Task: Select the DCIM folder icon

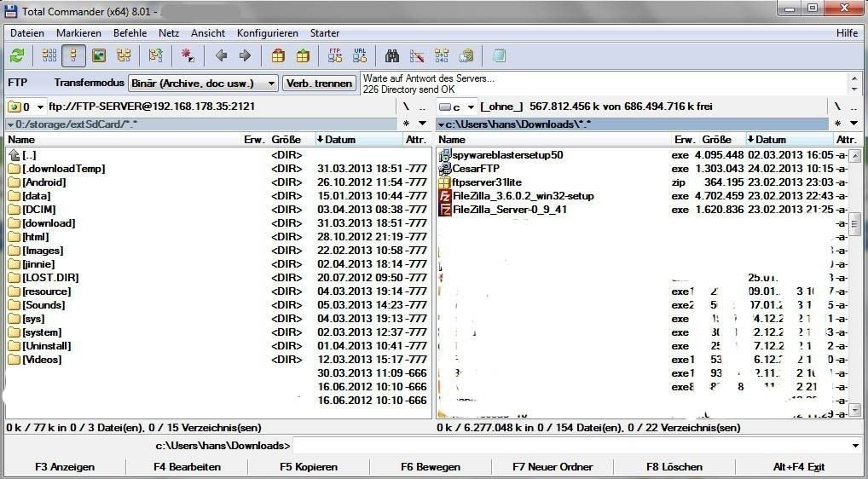Action: [x=14, y=210]
